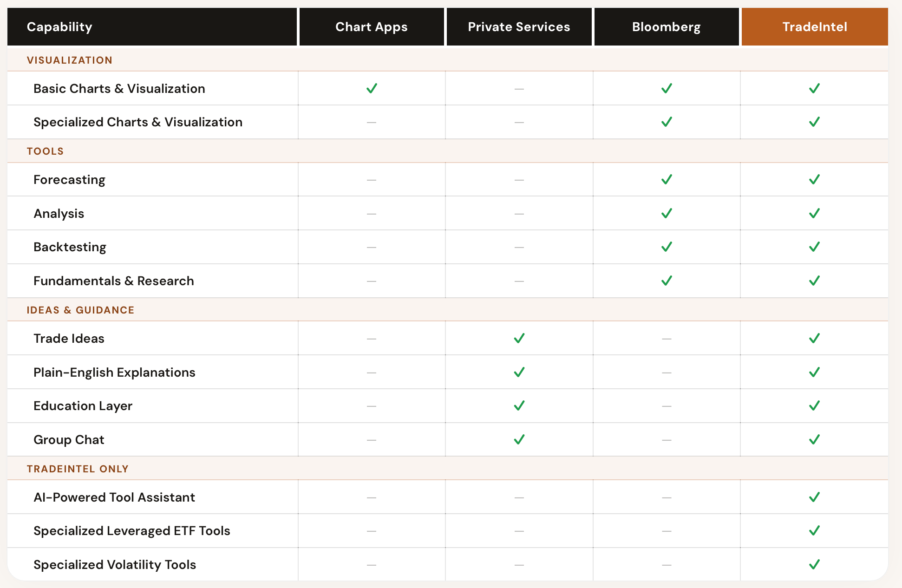902x588 pixels.
Task: Click Private Services checkmark for Trade Ideas
Action: click(x=519, y=338)
